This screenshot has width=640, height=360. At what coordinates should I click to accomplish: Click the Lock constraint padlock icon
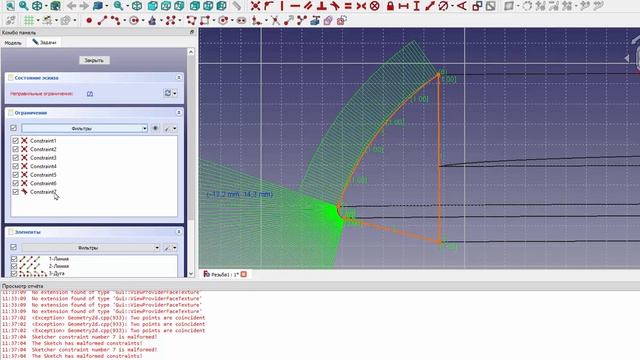390,6
